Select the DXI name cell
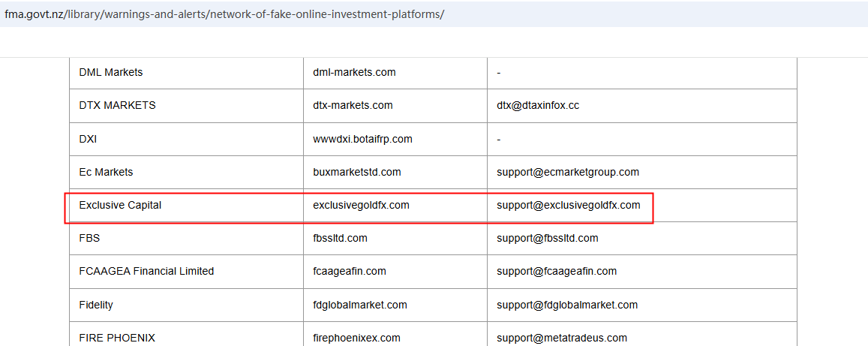 (x=187, y=138)
